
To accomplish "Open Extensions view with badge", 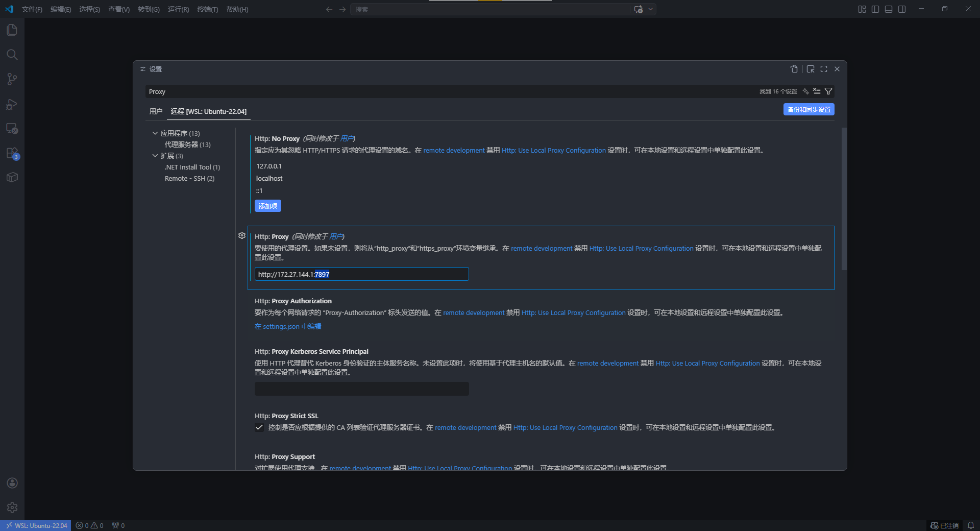I will (12, 153).
